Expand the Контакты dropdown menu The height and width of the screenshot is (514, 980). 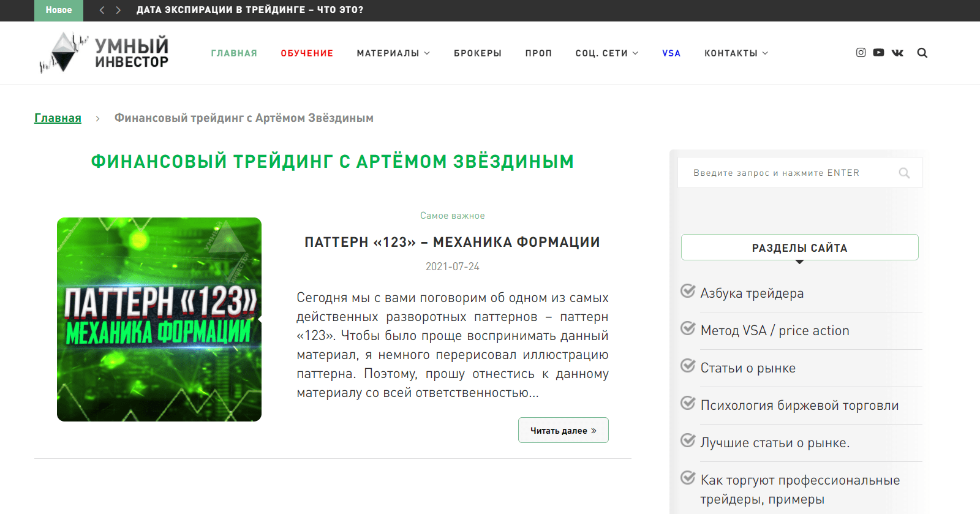(736, 53)
